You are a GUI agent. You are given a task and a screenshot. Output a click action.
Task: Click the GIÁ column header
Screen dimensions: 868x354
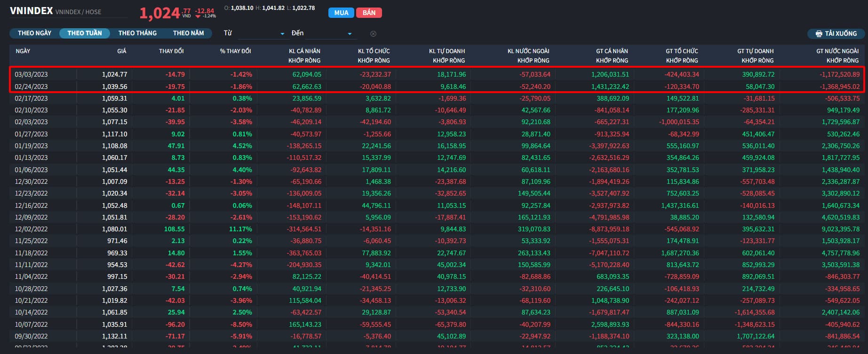[121, 51]
